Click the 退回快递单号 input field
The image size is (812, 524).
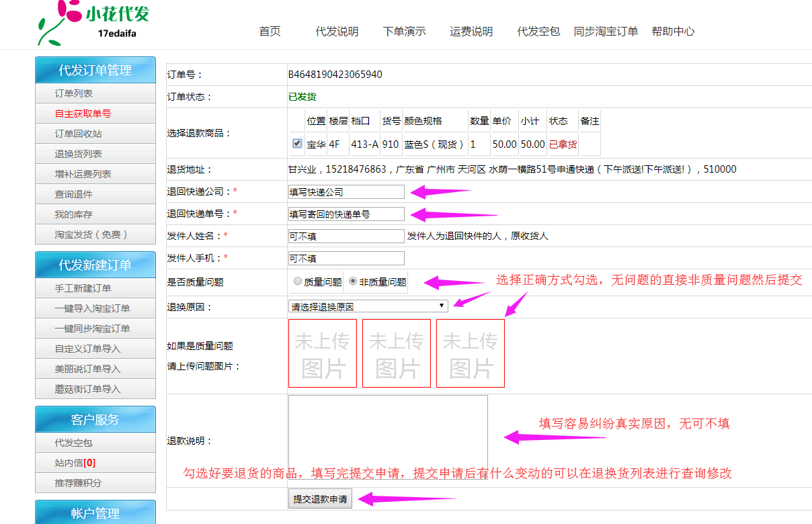point(346,214)
